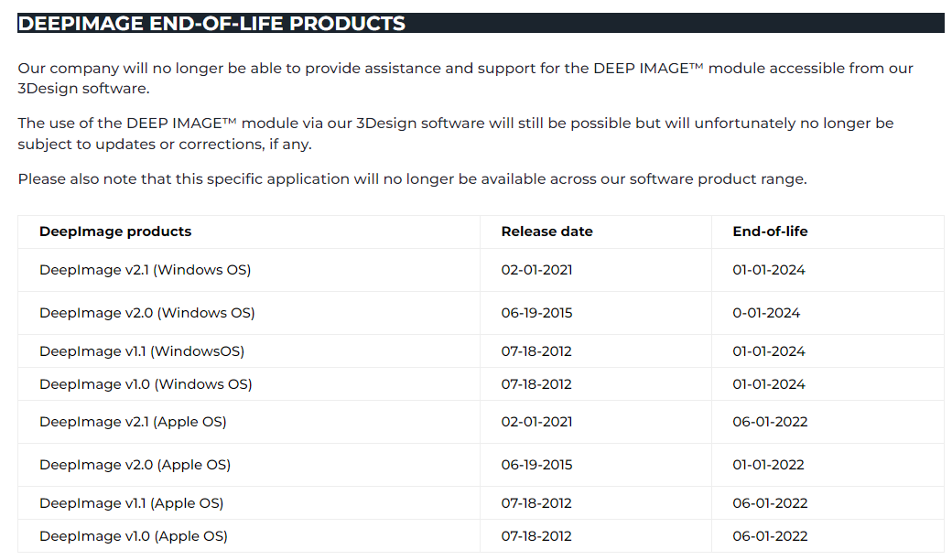Click the 'DeepImage products' column header
952x560 pixels.
(115, 232)
